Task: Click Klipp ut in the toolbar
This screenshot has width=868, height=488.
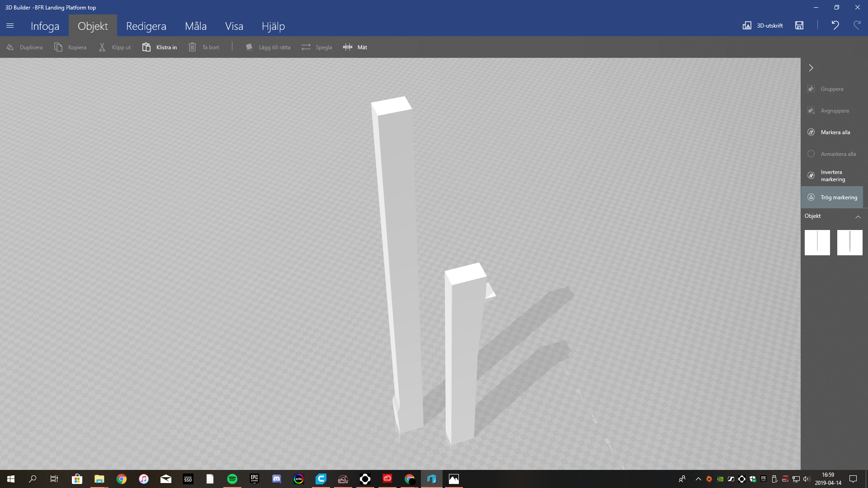Action: coord(114,47)
